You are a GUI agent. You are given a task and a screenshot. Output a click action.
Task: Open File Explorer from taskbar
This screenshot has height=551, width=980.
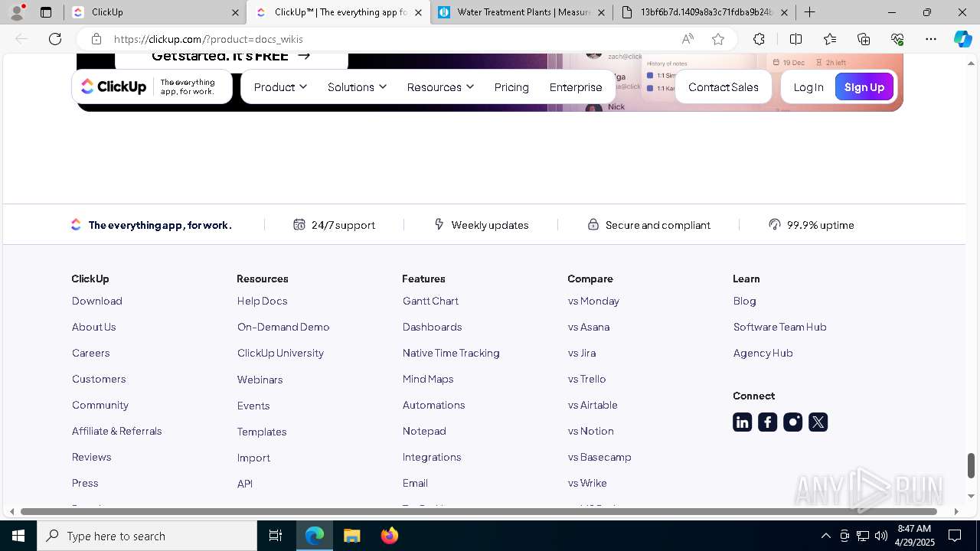[x=351, y=536]
